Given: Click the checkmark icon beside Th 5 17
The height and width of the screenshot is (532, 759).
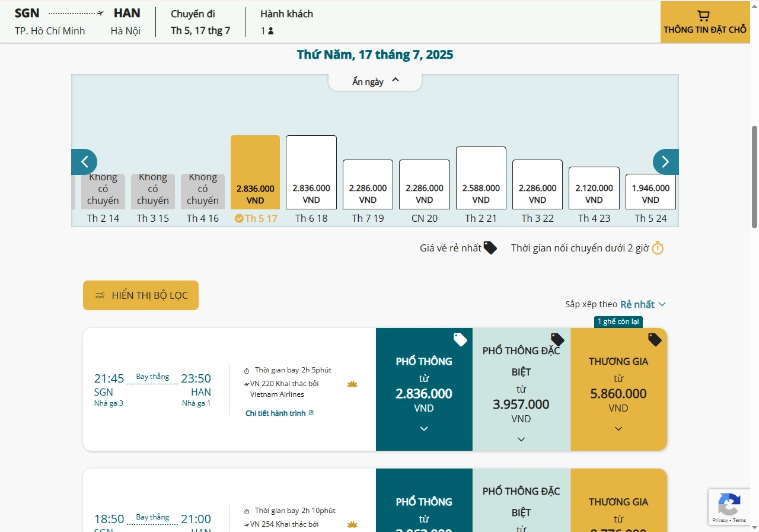Looking at the screenshot, I should click(239, 218).
